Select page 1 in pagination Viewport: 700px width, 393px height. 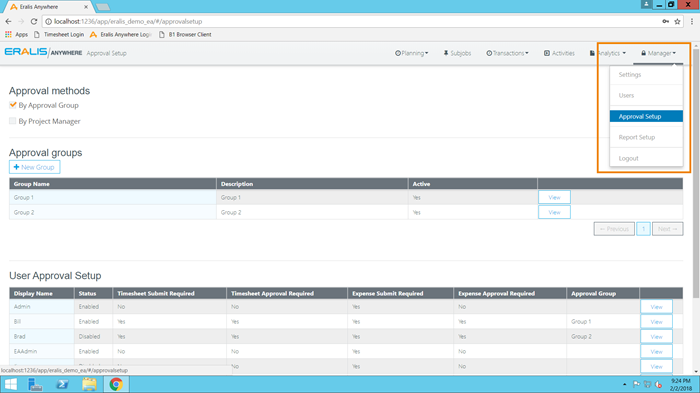[643, 229]
